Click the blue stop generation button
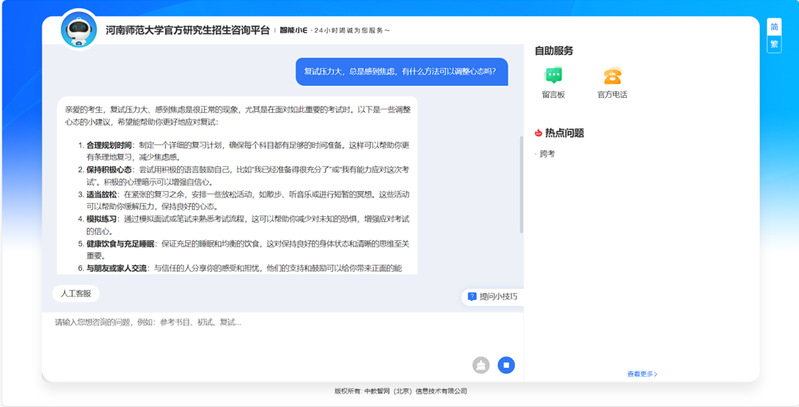The image size is (799, 407). 506,365
